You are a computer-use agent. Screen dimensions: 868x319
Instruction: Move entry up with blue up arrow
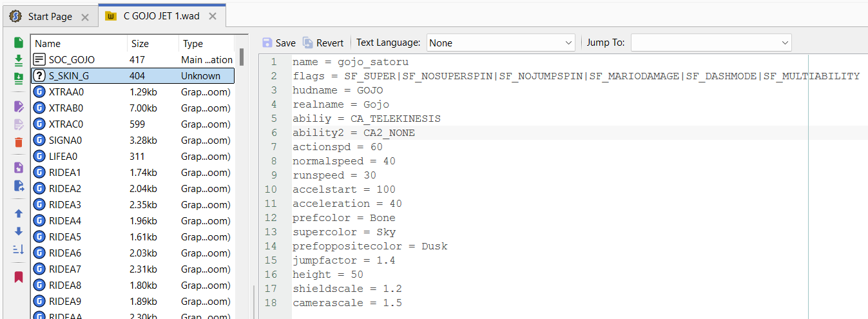[x=19, y=213]
